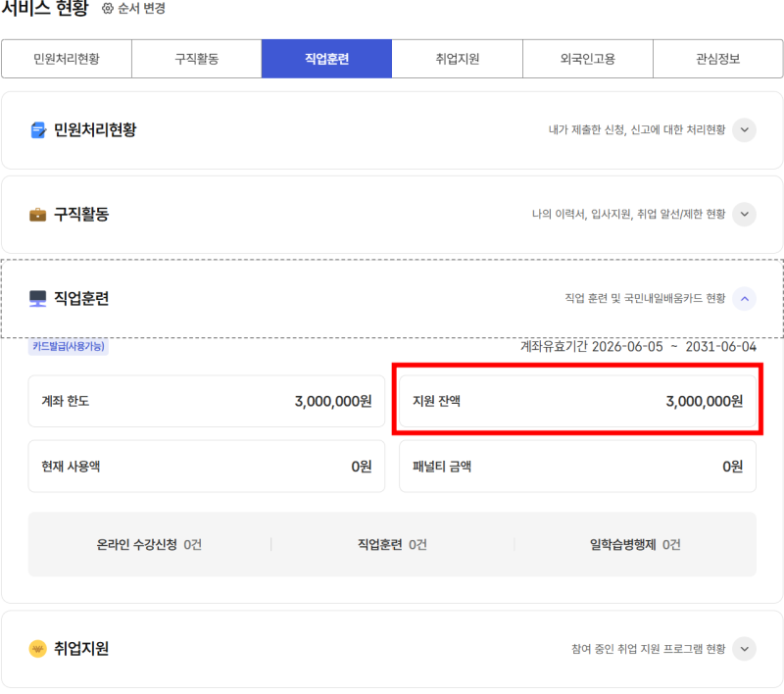Switch to the 관심정보 tab
Viewport: 784px width, 694px height.
coord(718,59)
